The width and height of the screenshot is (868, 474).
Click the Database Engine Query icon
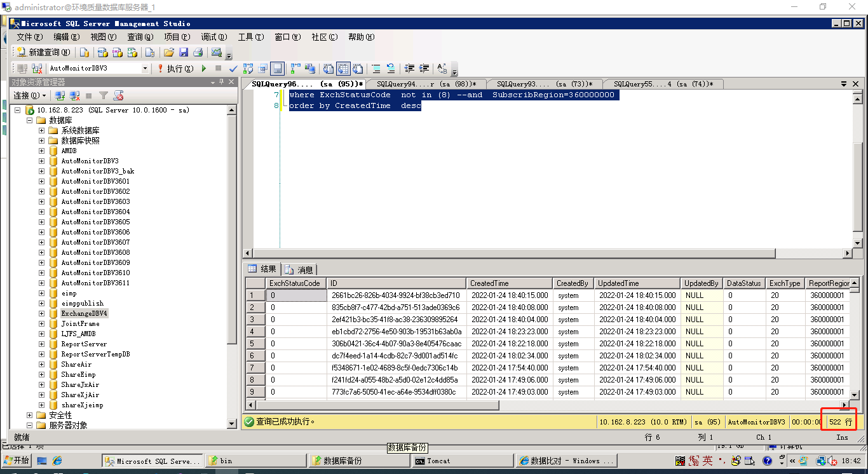85,52
